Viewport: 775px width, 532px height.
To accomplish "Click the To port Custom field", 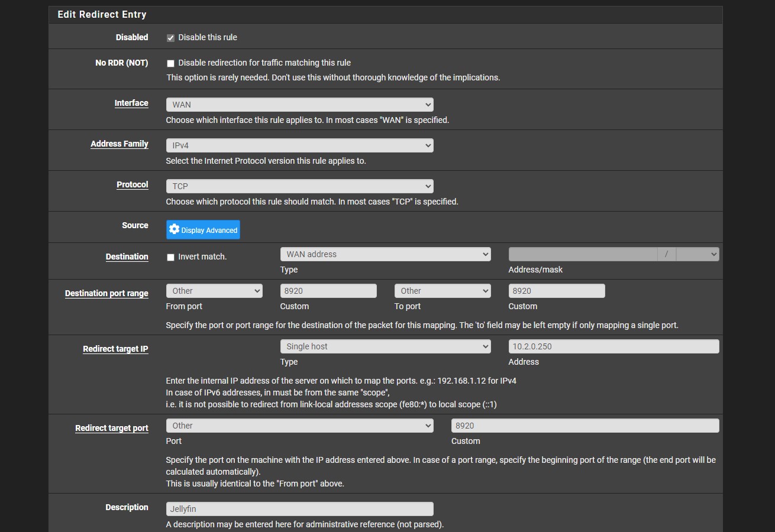I will pyautogui.click(x=556, y=291).
